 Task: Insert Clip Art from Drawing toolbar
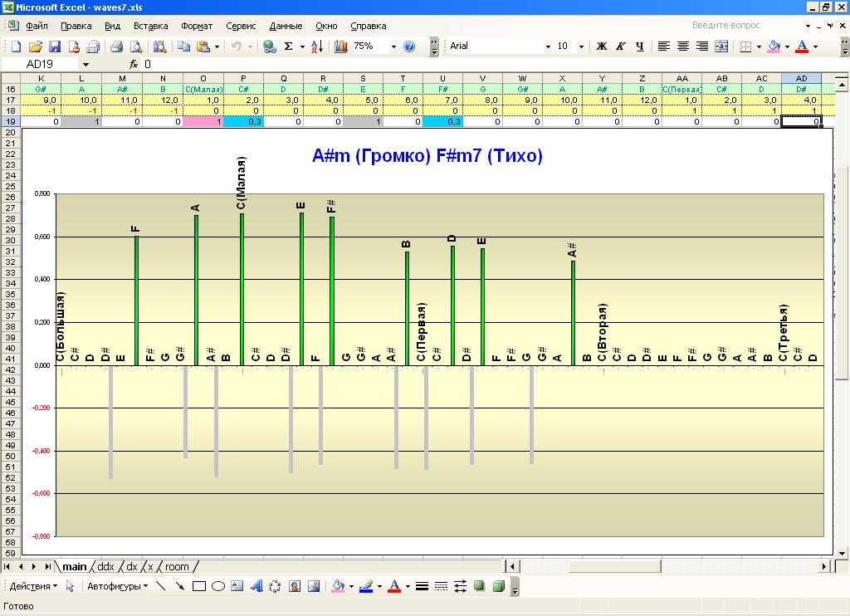pos(295,586)
